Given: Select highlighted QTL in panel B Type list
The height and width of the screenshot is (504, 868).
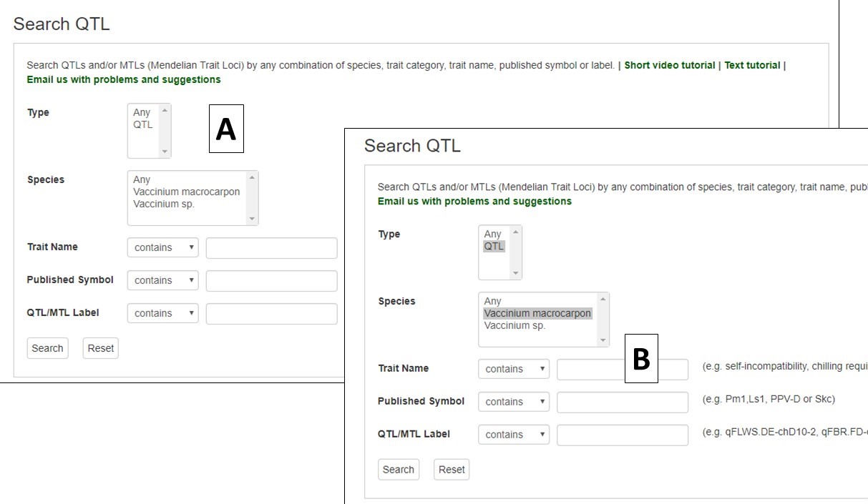Looking at the screenshot, I should pos(494,246).
